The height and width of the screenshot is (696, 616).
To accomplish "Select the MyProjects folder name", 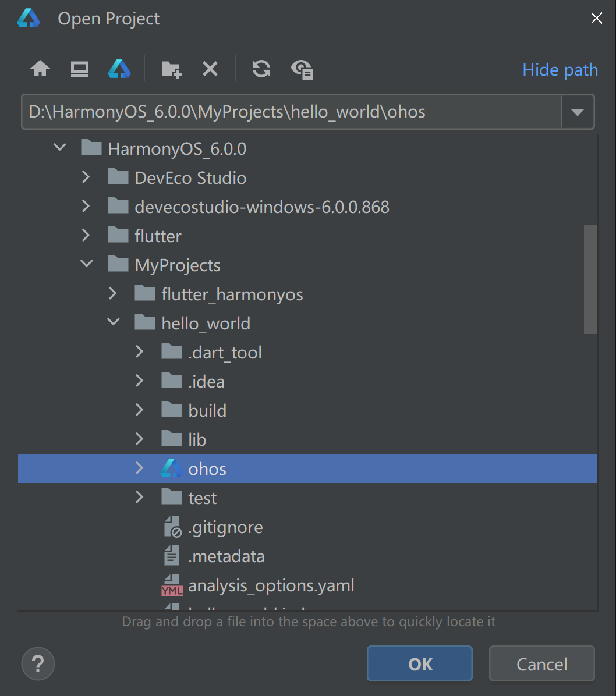I will tap(178, 266).
